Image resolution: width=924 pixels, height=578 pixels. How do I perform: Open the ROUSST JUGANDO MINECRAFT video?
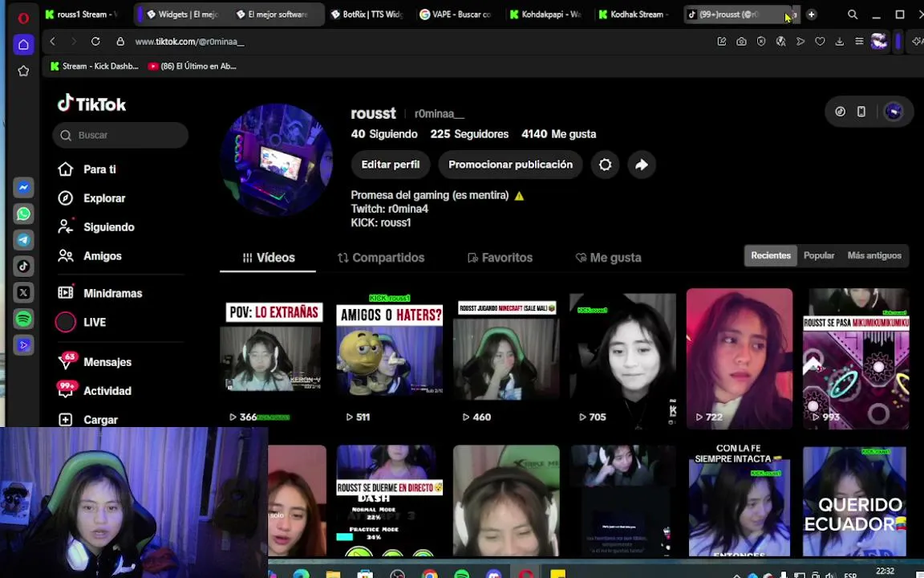(x=506, y=359)
